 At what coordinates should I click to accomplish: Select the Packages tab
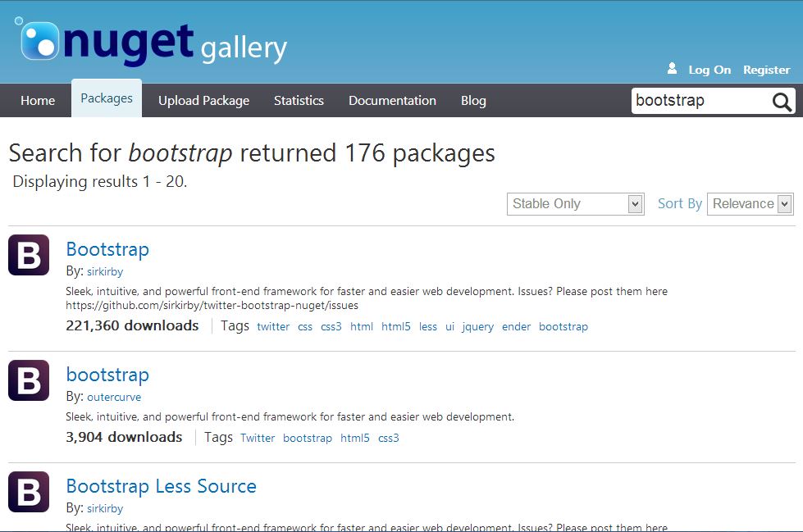107,98
